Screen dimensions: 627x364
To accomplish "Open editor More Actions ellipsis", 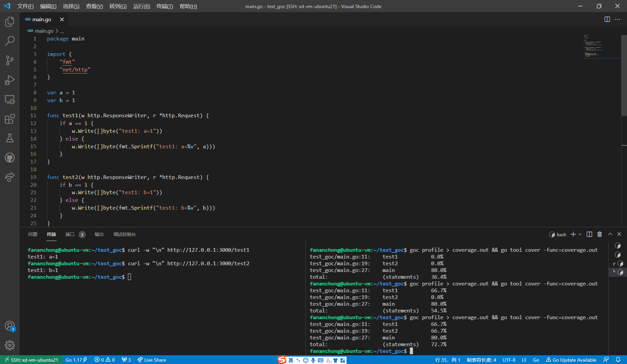I will point(618,19).
